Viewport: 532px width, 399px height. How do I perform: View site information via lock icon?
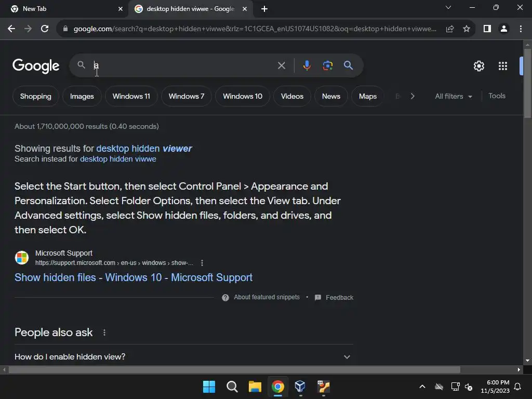click(x=65, y=29)
